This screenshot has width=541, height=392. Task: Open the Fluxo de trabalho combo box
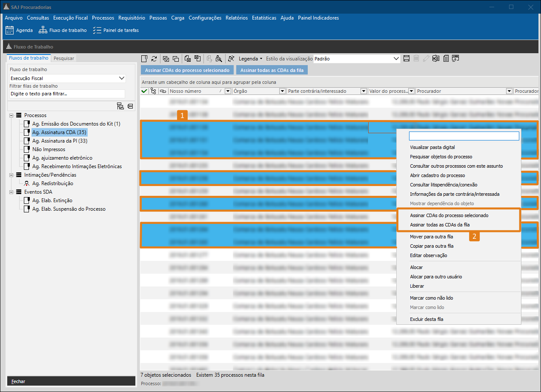(122, 78)
